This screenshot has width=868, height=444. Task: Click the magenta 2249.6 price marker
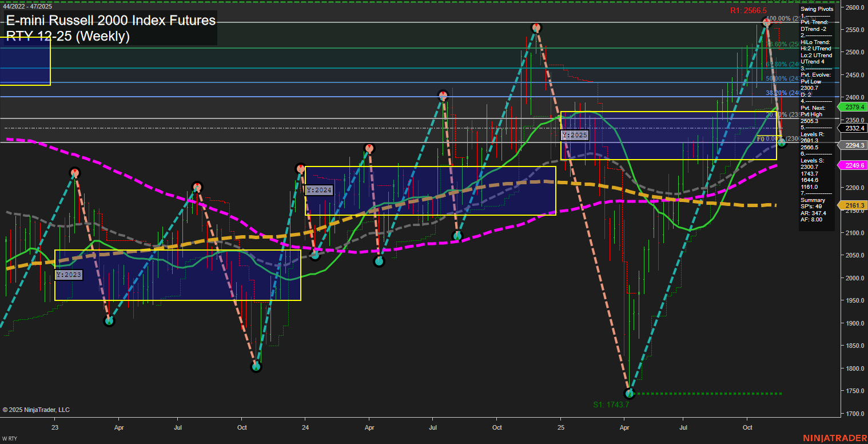[852, 165]
